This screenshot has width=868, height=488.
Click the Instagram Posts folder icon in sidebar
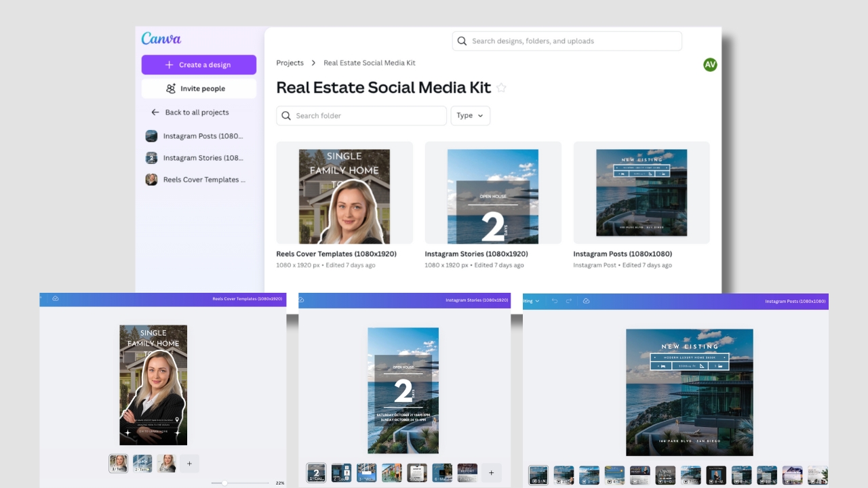pyautogui.click(x=151, y=136)
